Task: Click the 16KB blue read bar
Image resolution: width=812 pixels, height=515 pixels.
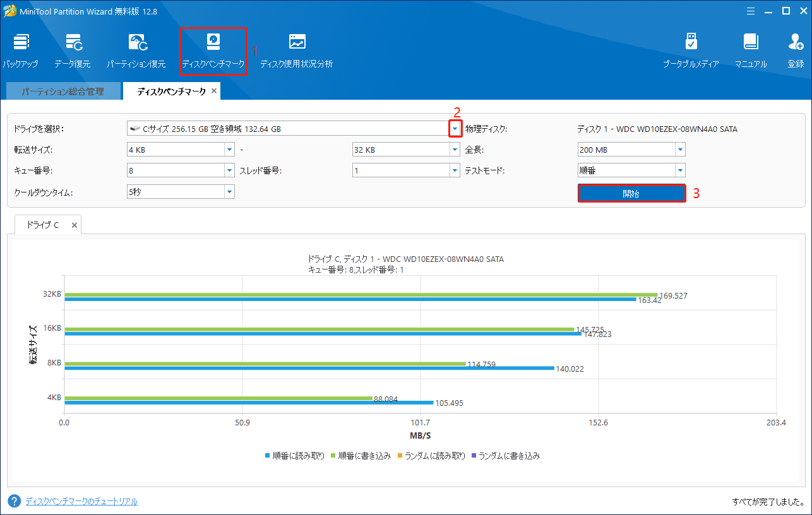Action: pyautogui.click(x=323, y=333)
